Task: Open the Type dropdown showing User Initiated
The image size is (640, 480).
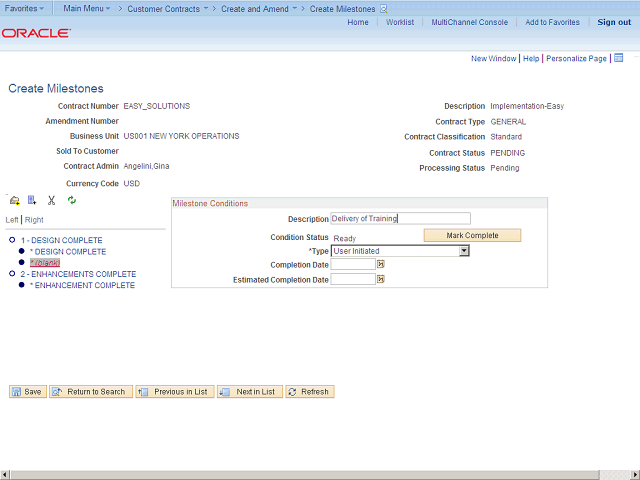Action: click(x=400, y=251)
